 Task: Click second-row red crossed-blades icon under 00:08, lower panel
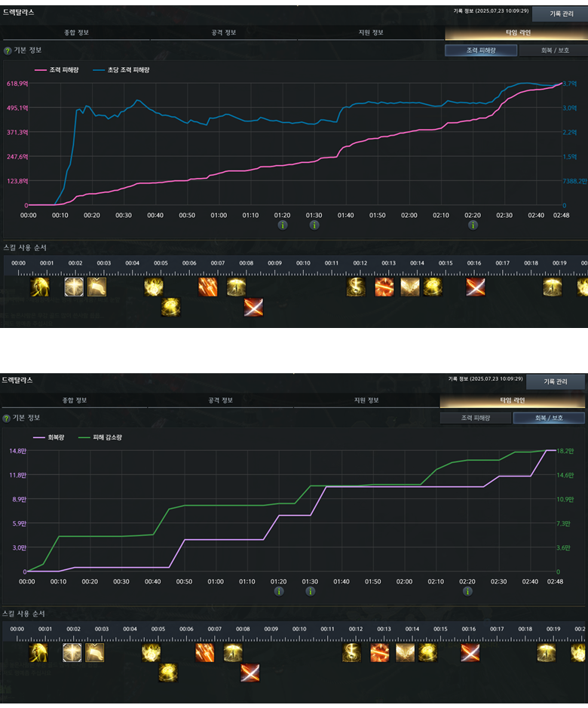(x=250, y=673)
